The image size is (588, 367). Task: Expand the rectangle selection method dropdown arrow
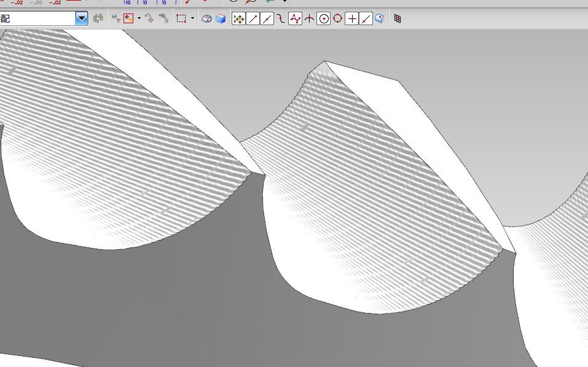click(x=192, y=18)
